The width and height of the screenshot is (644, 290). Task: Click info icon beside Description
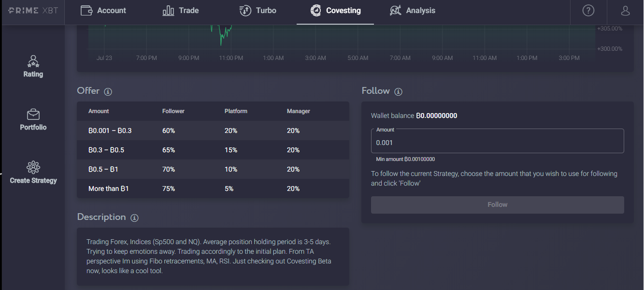click(135, 217)
